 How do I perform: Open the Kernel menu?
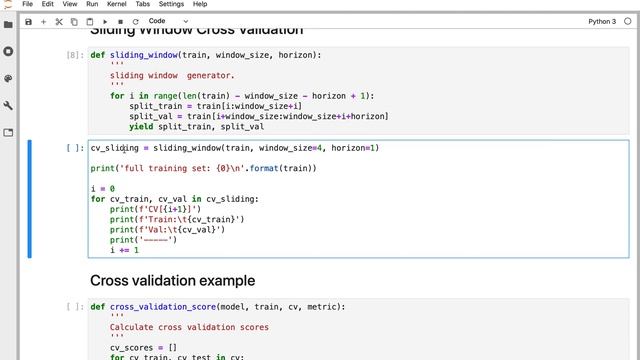pos(117,4)
